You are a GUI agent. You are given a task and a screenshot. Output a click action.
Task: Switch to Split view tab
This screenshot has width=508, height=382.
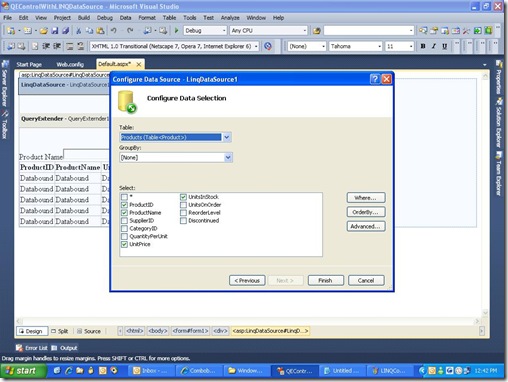click(x=60, y=331)
